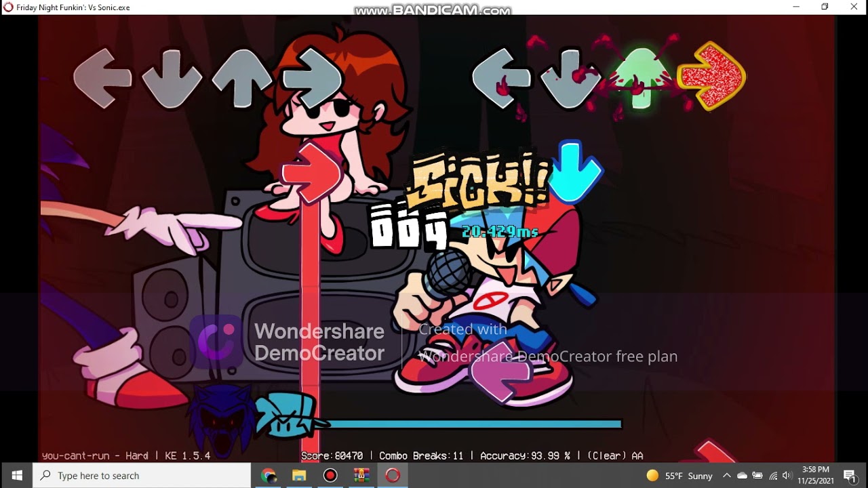
Task: Click the opponent's gray left arrow receptor
Action: [102, 78]
